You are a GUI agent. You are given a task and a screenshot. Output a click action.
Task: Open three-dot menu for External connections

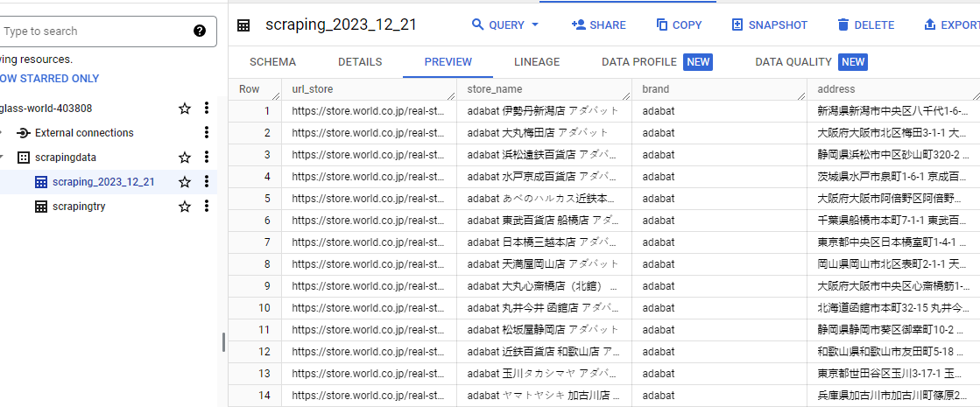(207, 133)
